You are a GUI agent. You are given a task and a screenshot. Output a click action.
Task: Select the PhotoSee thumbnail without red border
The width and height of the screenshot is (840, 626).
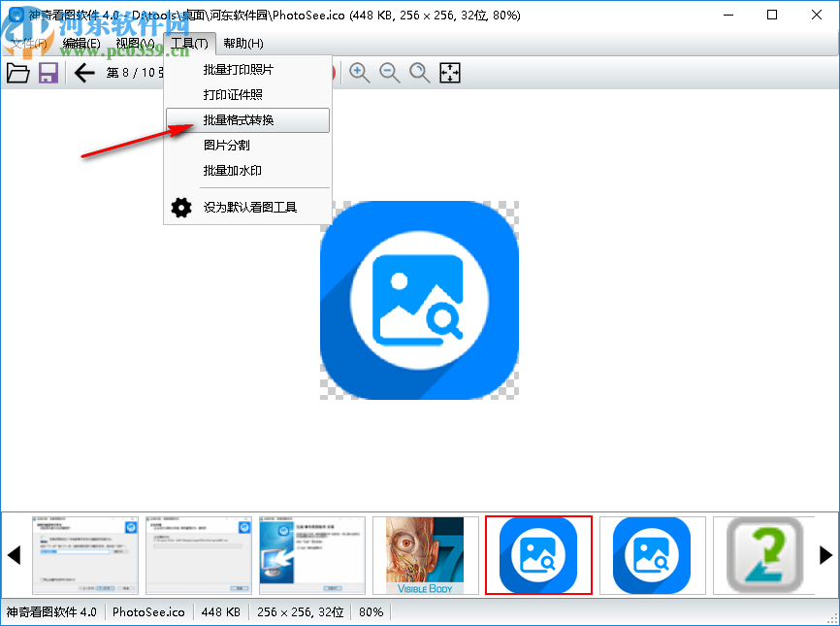coord(652,555)
